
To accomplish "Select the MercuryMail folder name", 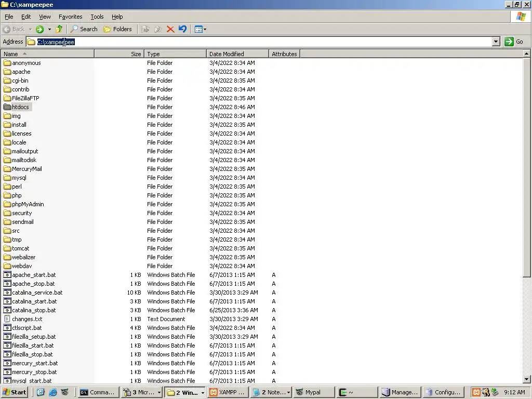I will (x=27, y=169).
